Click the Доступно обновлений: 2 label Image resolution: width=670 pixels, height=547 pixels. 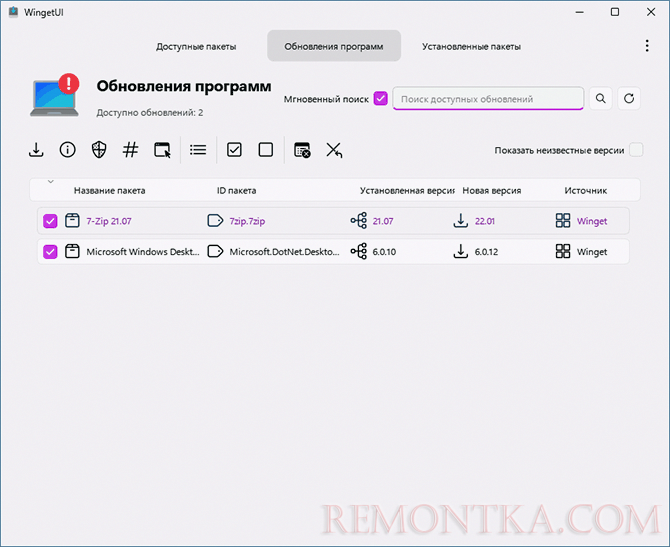tap(150, 112)
